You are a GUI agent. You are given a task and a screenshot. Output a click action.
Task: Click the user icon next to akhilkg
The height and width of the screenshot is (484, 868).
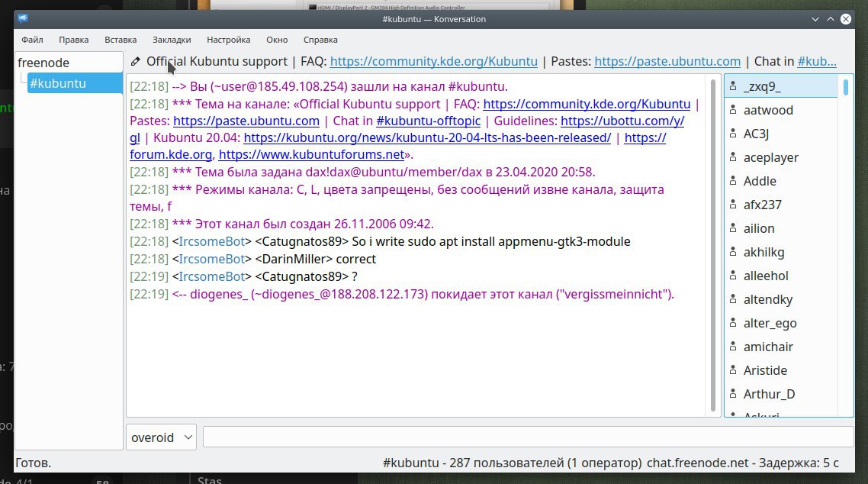(733, 252)
